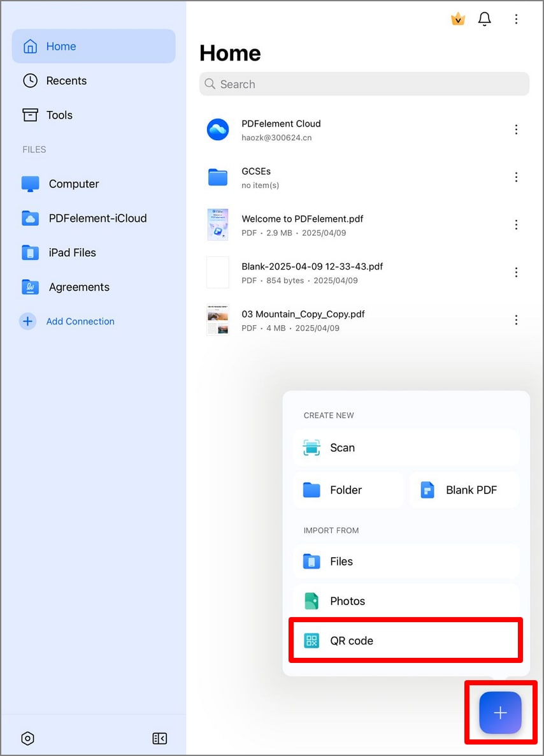Screen dimensions: 544x756
Task: Open Tools in sidebar
Action: point(94,115)
